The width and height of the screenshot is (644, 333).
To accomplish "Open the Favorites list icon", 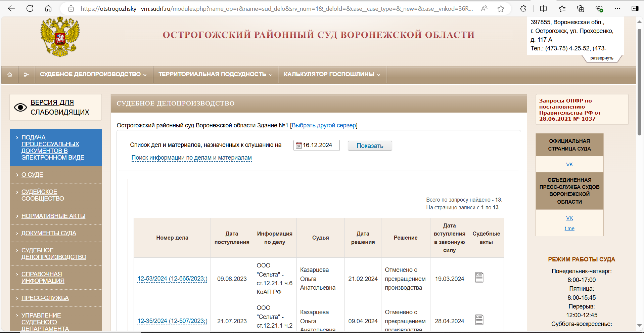I will tap(562, 9).
